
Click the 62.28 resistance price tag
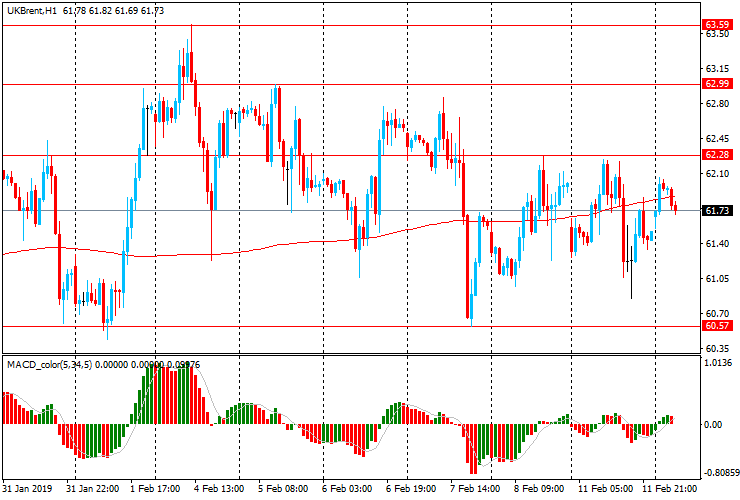click(x=715, y=155)
